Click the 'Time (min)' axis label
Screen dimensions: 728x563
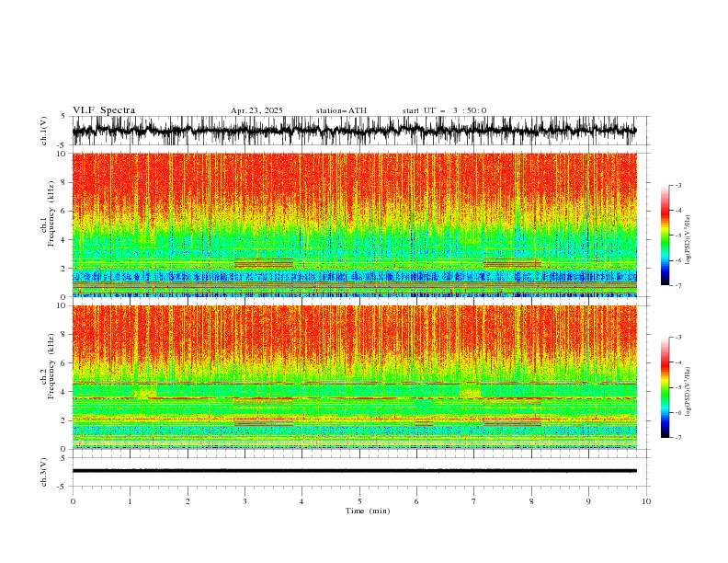click(368, 511)
